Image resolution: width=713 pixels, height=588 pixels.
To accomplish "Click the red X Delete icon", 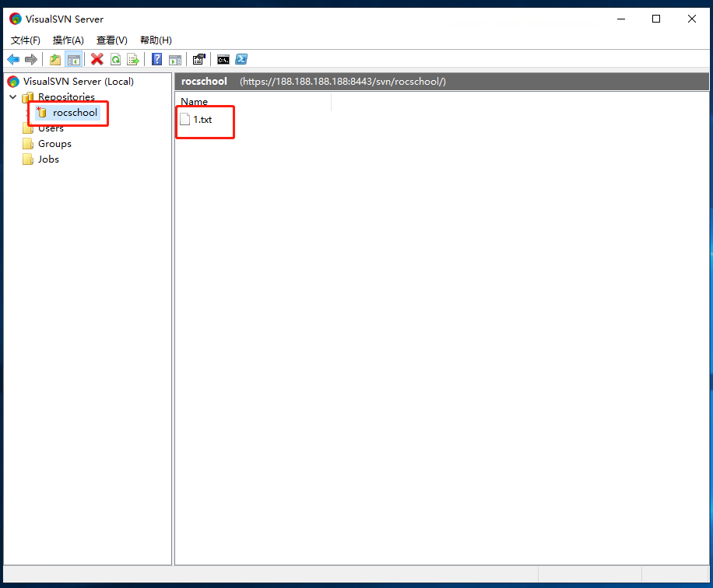I will coord(97,59).
